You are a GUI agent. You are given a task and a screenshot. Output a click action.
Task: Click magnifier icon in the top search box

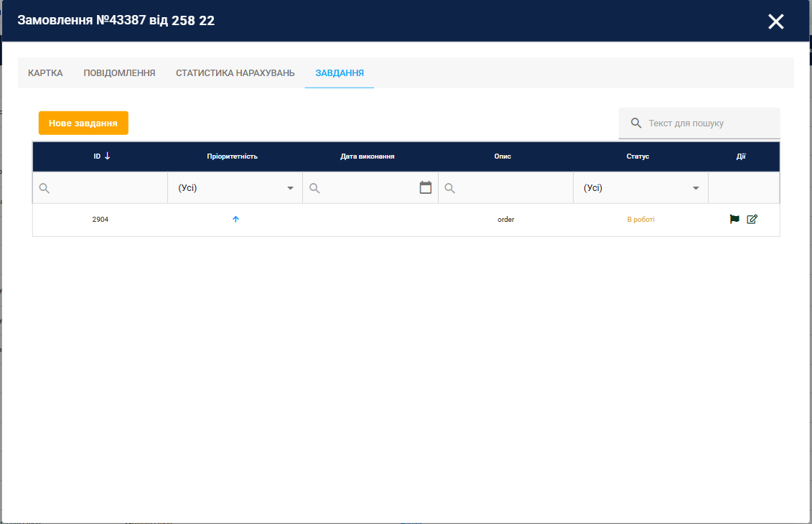635,123
